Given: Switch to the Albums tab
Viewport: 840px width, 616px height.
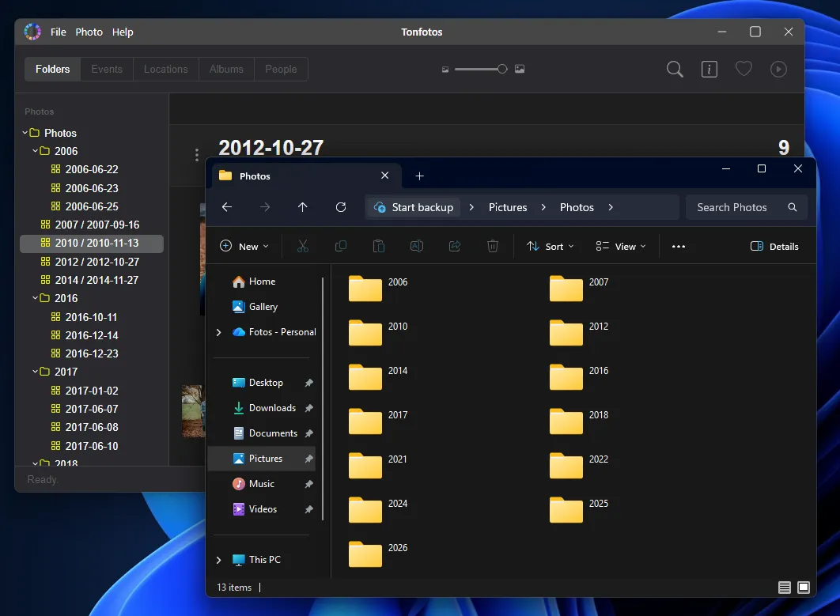Looking at the screenshot, I should point(226,69).
